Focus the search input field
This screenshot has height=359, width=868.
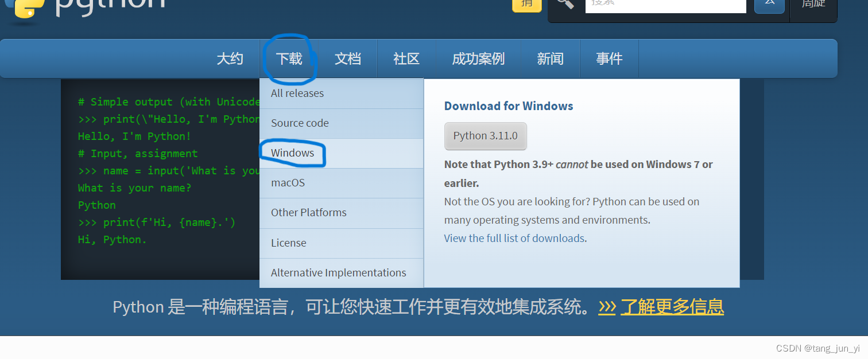665,5
